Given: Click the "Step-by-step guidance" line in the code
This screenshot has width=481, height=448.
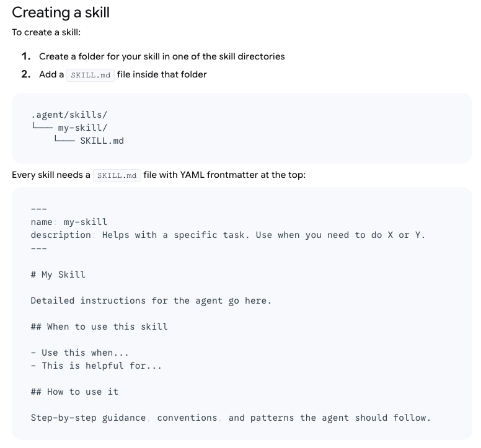Looking at the screenshot, I should (x=230, y=418).
